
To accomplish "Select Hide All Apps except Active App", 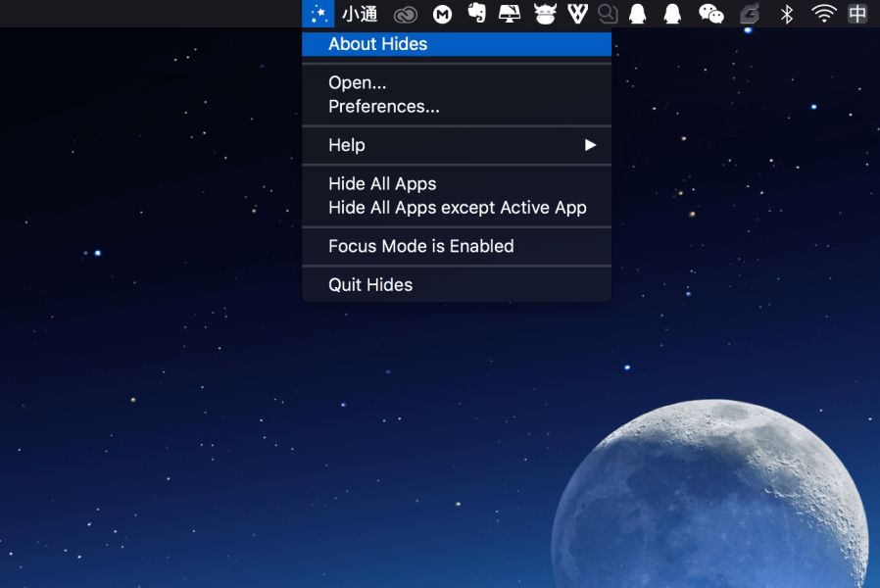I will 457,207.
